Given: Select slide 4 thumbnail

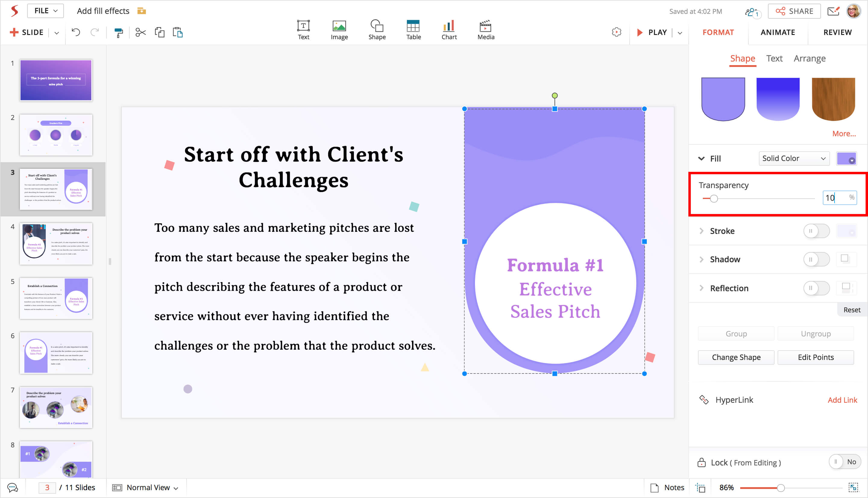Looking at the screenshot, I should pyautogui.click(x=56, y=244).
